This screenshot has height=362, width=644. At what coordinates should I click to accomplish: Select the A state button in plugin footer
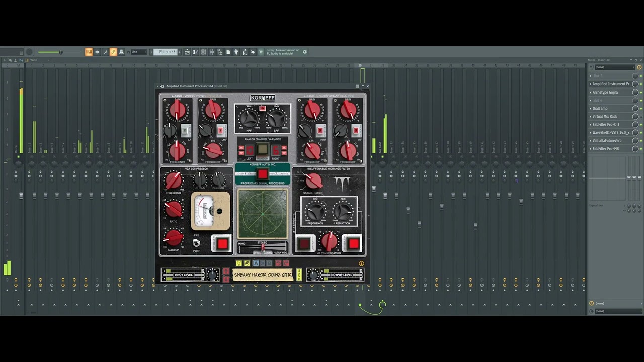coord(256,263)
